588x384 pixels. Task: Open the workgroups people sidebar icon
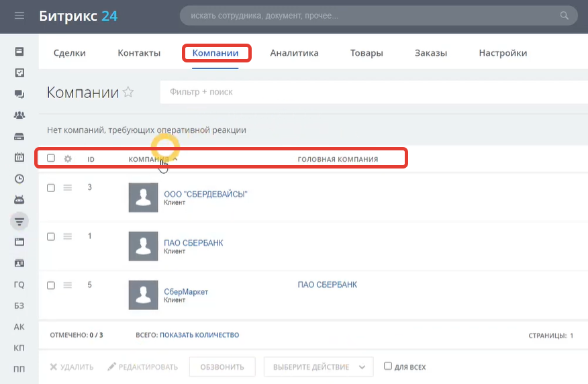19,115
